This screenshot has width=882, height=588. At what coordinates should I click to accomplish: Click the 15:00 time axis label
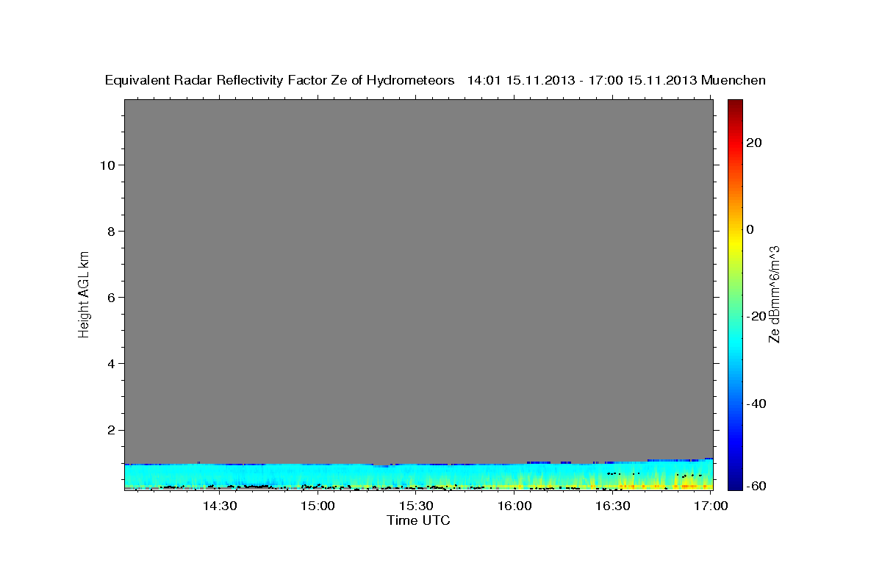point(318,506)
